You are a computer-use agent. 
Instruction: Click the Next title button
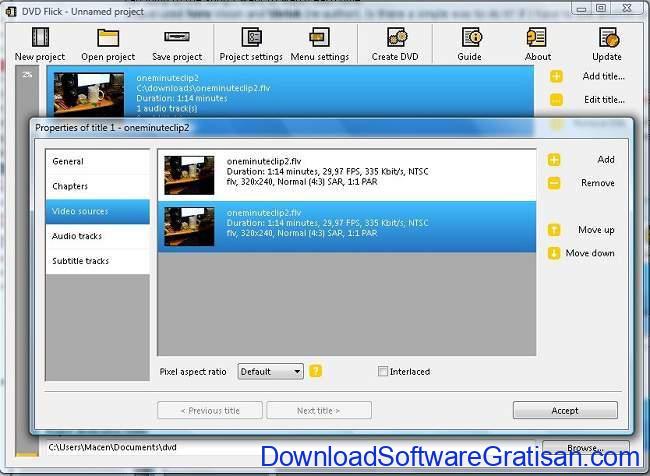click(x=319, y=410)
